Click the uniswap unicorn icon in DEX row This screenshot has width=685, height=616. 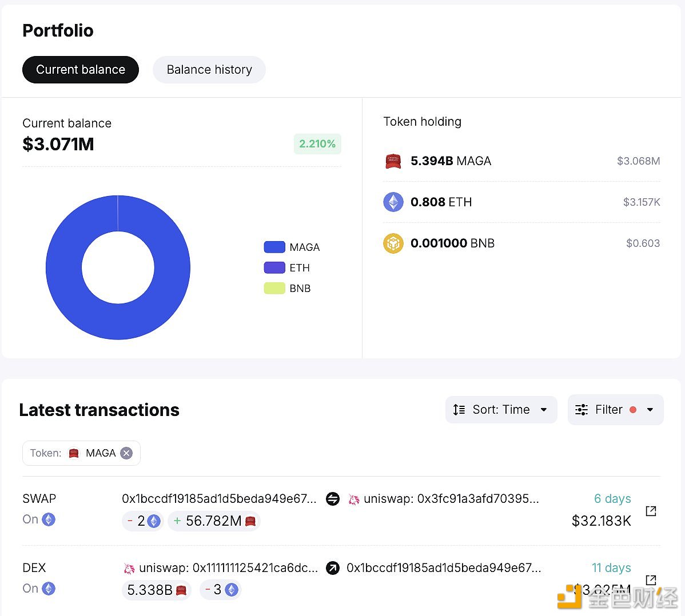pos(129,568)
